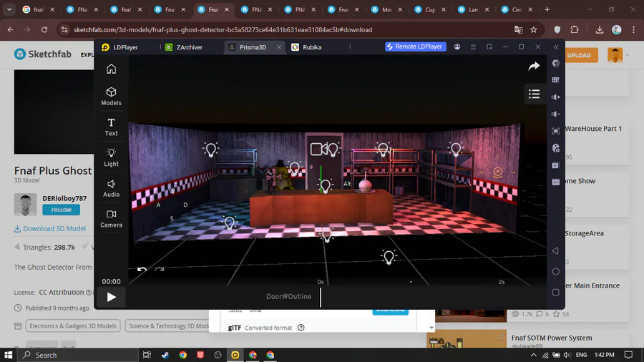Select the Text tool in Prisma3D
Image resolution: width=644 pixels, height=362 pixels.
(x=112, y=127)
